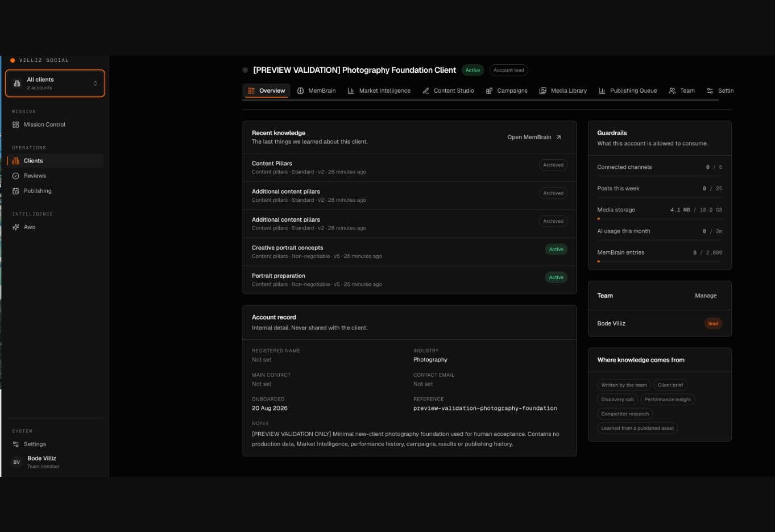The height and width of the screenshot is (532, 775).
Task: Click the lead badge next to Bode Villiz
Action: pyautogui.click(x=713, y=323)
